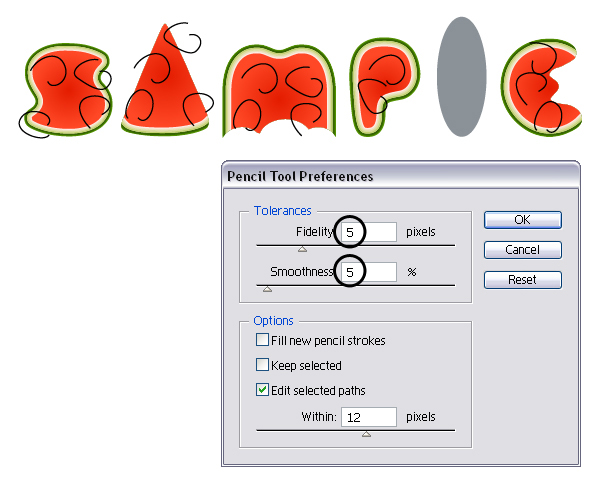
Task: Click the OK button
Action: pyautogui.click(x=522, y=220)
